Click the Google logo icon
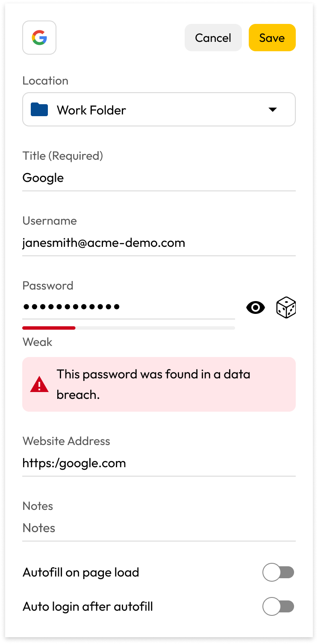Screen dimensions: 318x644 pyautogui.click(x=39, y=38)
